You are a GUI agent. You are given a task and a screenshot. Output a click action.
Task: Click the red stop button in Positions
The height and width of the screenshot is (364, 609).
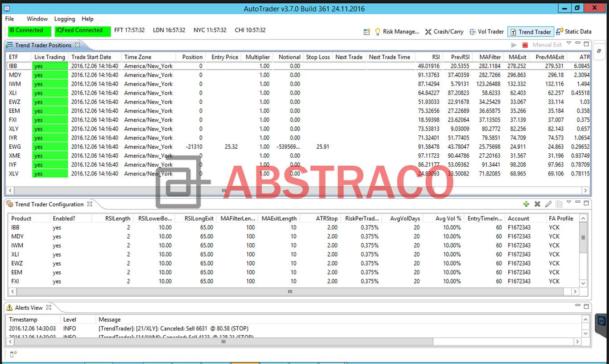tap(525, 45)
